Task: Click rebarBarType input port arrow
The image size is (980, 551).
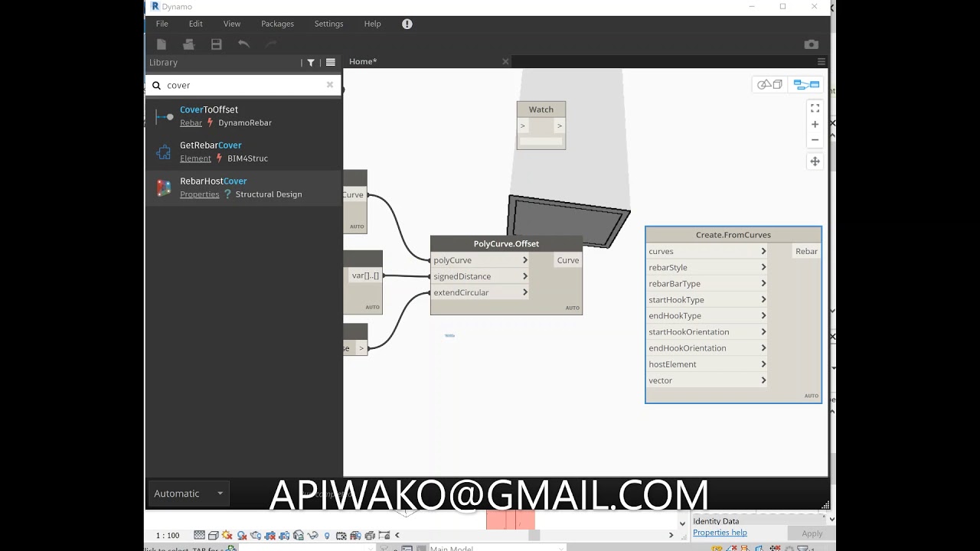Action: 763,283
